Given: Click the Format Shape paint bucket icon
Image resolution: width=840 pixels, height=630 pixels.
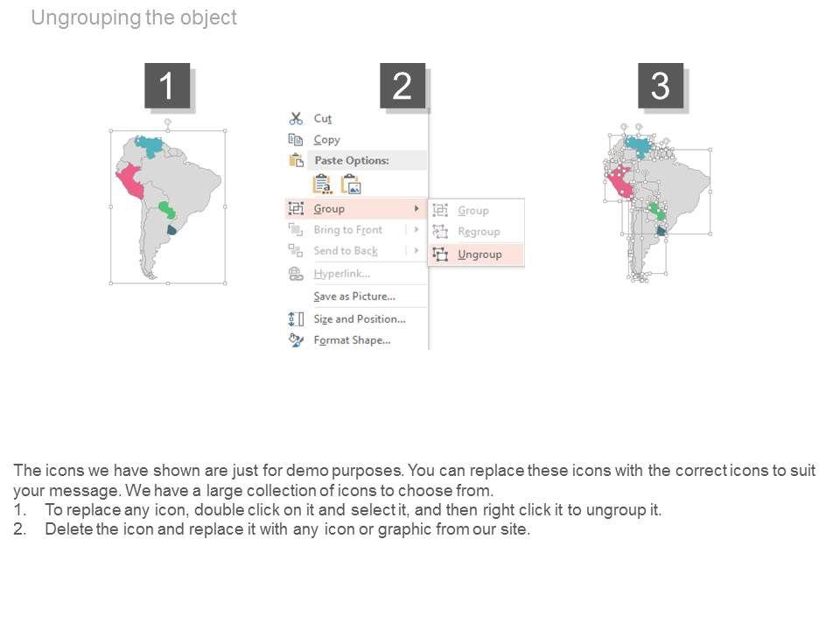Looking at the screenshot, I should click(296, 339).
